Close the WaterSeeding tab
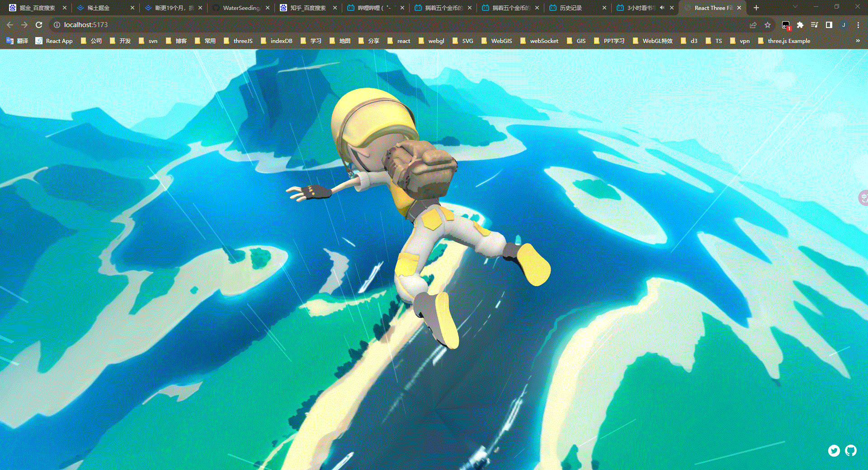The width and height of the screenshot is (868, 470). tap(268, 8)
